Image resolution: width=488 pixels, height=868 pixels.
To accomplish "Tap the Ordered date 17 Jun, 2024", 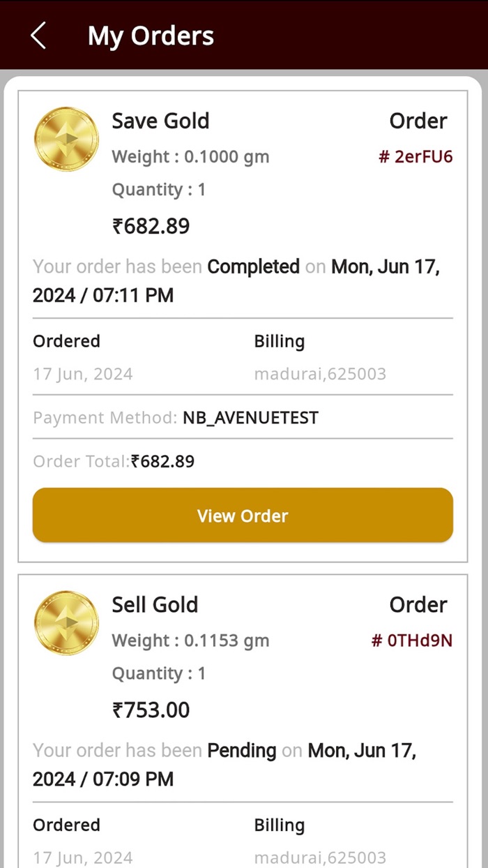I will coord(82,374).
